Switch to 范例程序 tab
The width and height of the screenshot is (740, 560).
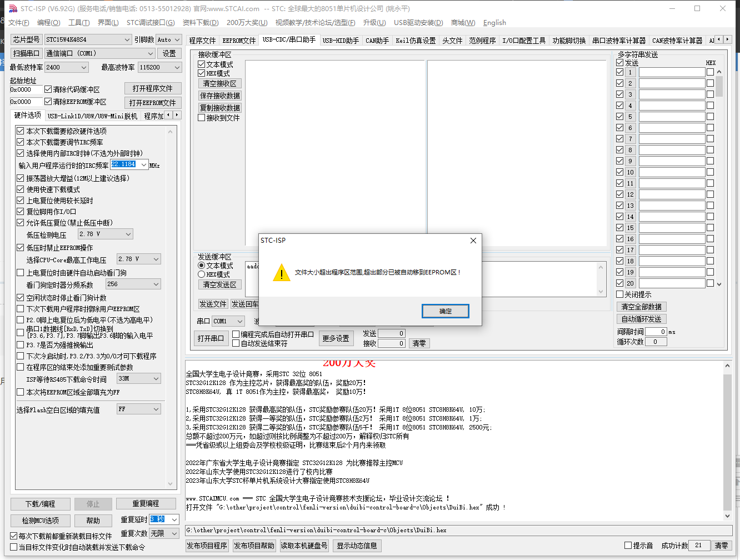482,41
